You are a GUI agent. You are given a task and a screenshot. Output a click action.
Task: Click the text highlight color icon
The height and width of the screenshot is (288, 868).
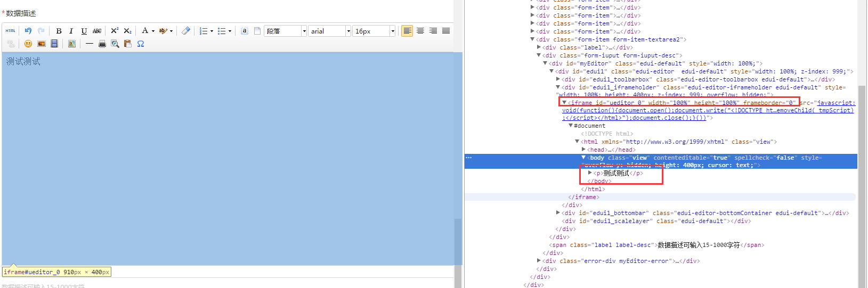point(163,31)
